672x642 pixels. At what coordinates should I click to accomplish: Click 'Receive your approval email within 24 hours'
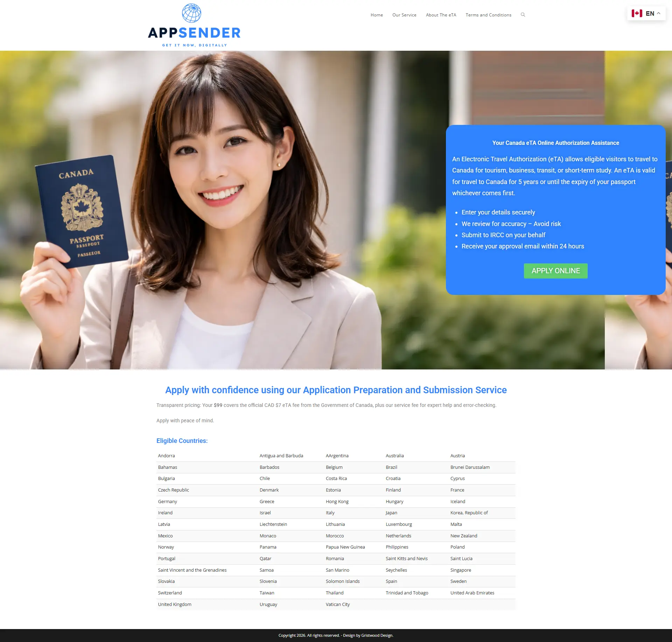pyautogui.click(x=523, y=246)
